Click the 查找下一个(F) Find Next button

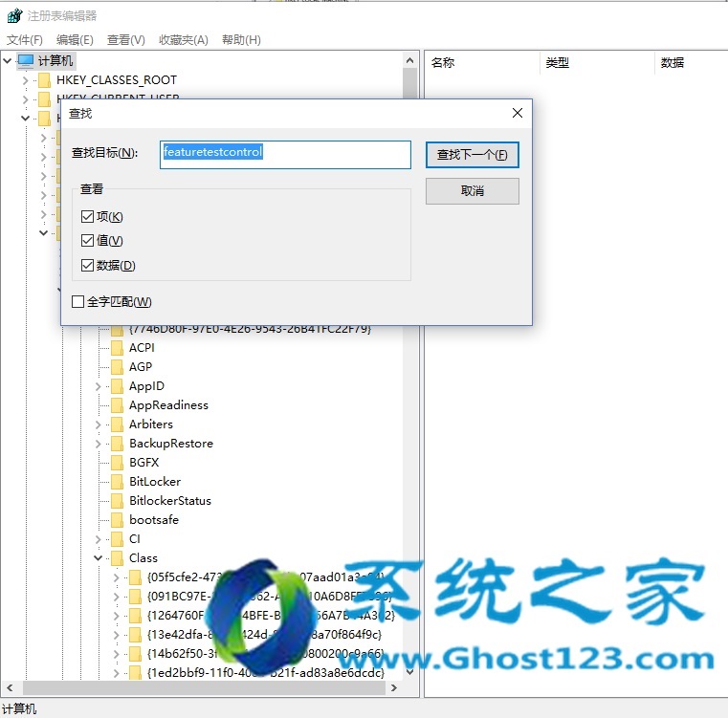click(473, 155)
